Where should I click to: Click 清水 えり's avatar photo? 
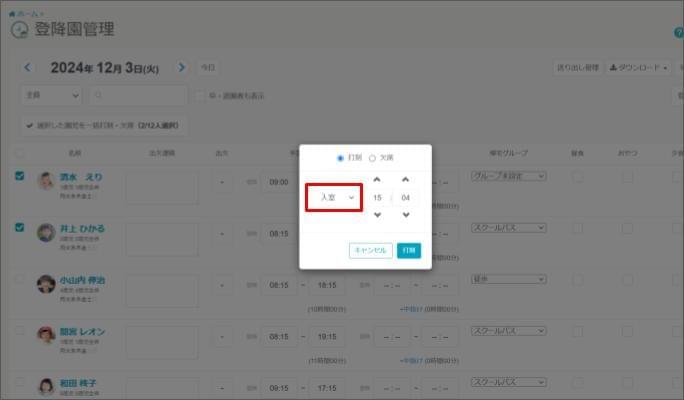[x=45, y=181]
